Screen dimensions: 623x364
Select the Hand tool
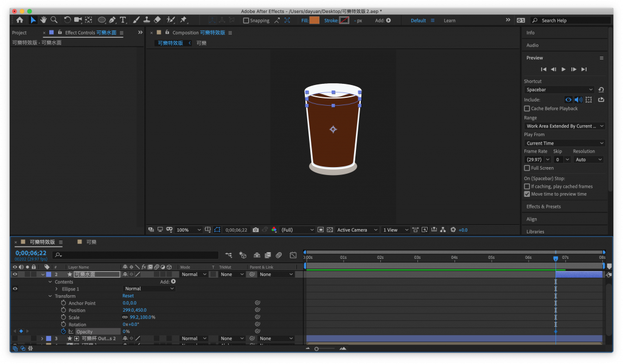click(x=44, y=20)
